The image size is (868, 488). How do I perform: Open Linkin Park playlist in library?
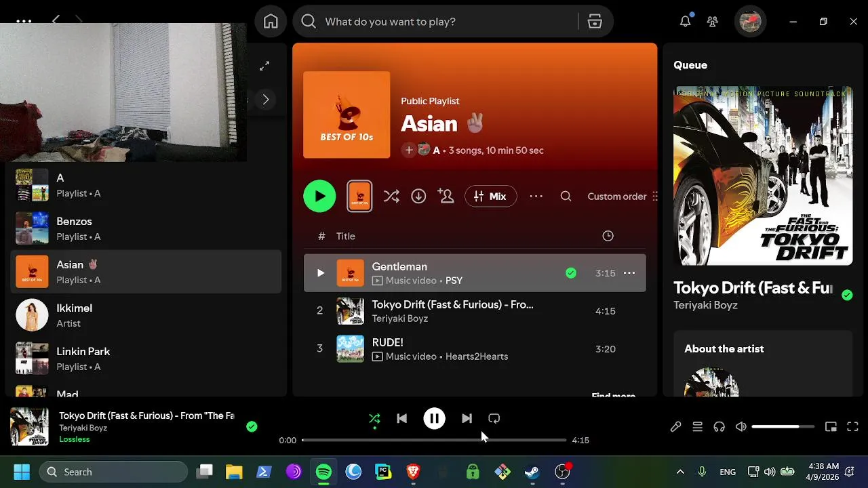[x=146, y=359]
